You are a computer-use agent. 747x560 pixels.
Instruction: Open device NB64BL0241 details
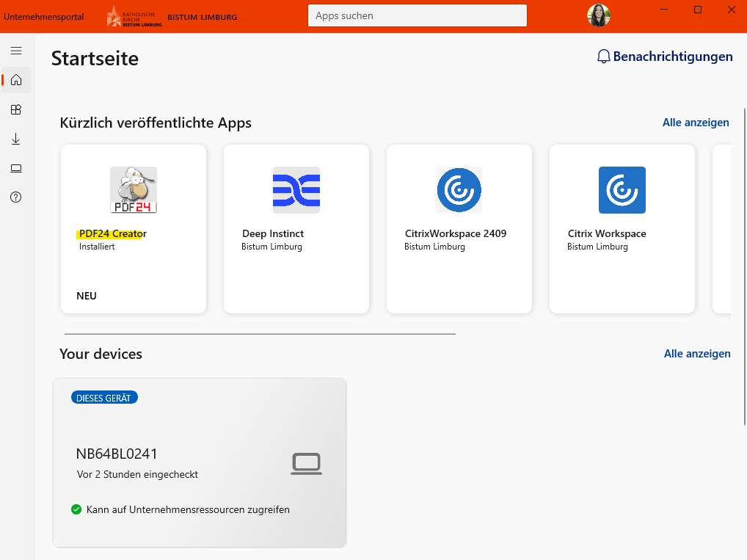[x=200, y=463]
